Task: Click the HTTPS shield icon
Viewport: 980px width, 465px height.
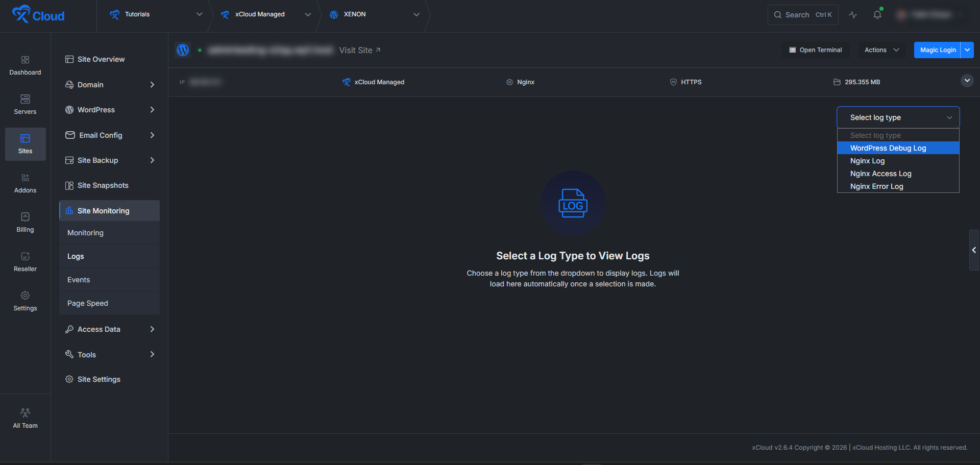Action: (x=673, y=82)
